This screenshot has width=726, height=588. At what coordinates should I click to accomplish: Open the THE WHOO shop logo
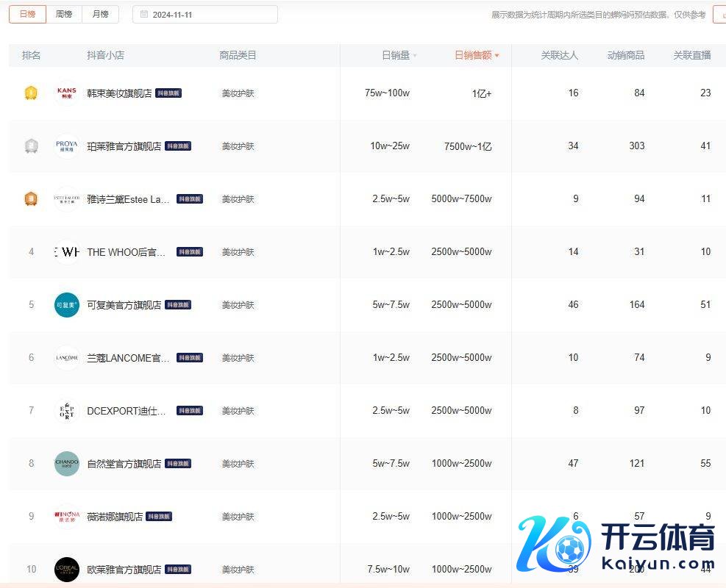click(x=67, y=252)
